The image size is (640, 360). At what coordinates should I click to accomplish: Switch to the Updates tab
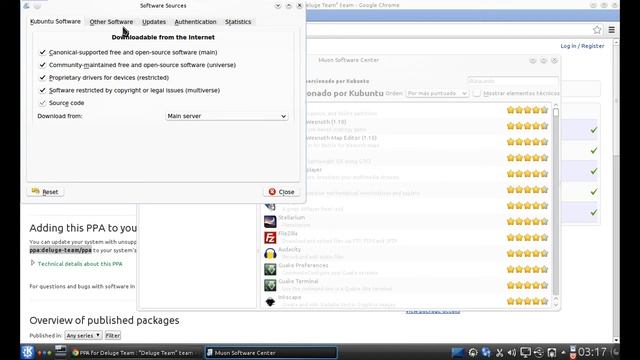(x=154, y=22)
